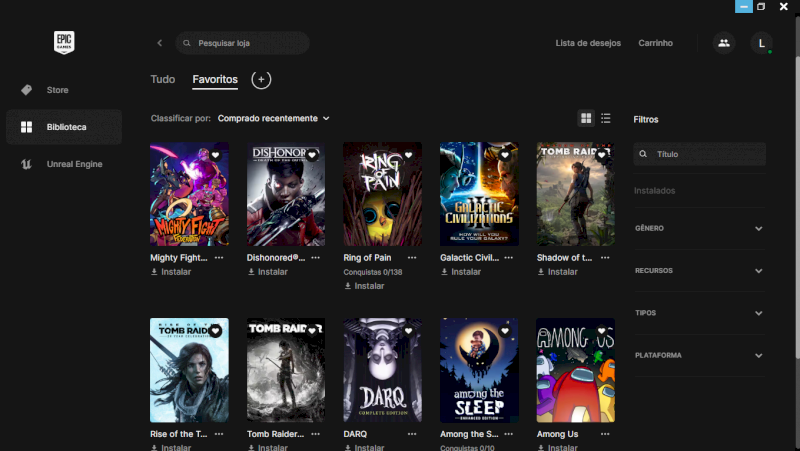Switch to the Tudo tab
The height and width of the screenshot is (451, 800).
coord(162,79)
